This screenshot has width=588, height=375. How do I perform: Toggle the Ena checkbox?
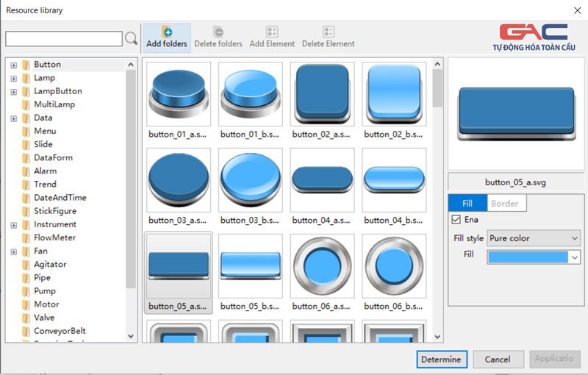(x=456, y=219)
